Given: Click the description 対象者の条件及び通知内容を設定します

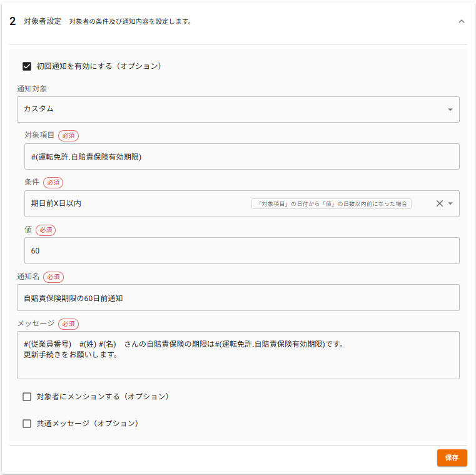Looking at the screenshot, I should tap(130, 21).
